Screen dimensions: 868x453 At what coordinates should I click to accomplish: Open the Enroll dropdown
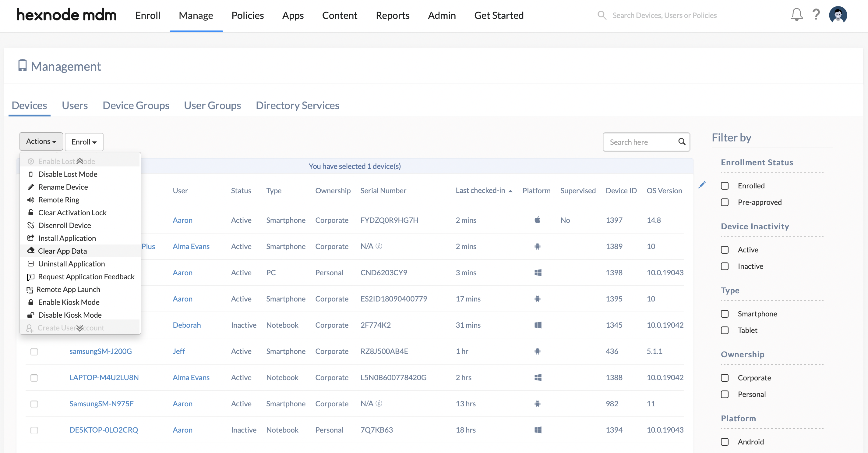pyautogui.click(x=83, y=142)
